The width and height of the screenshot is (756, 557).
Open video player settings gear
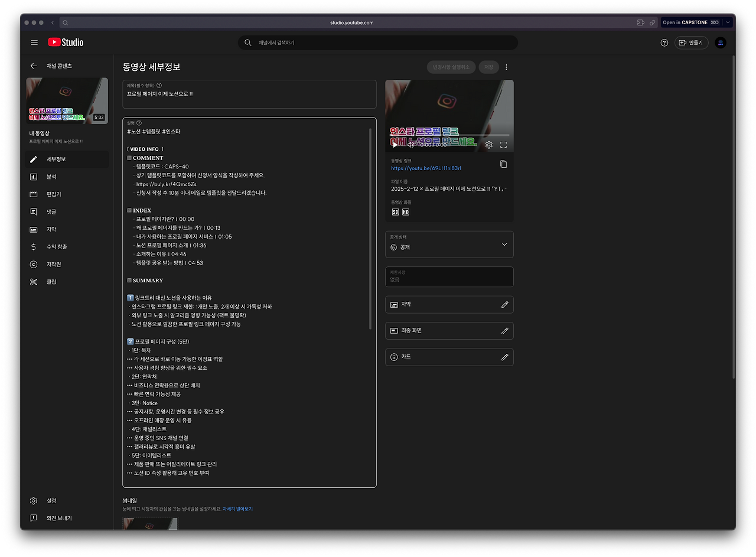[x=489, y=145]
